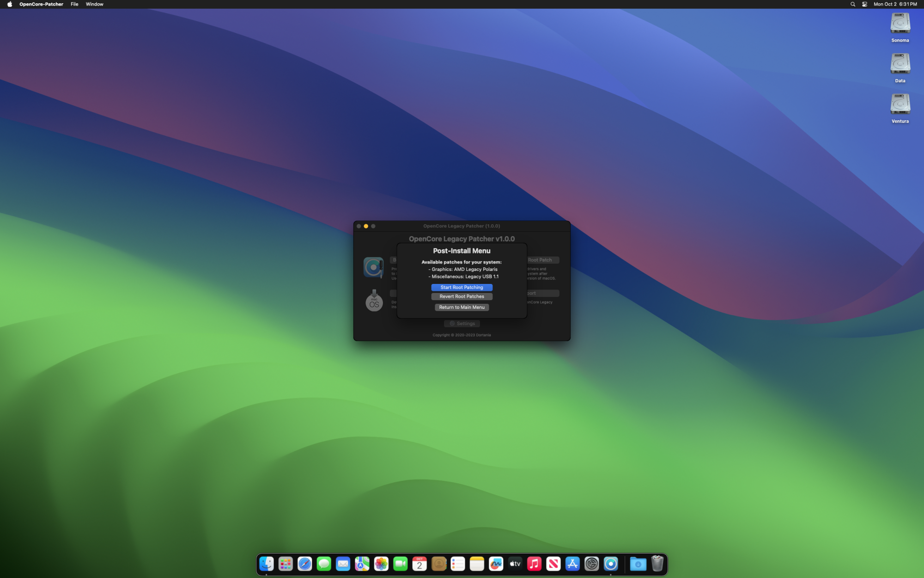Click Revert Root Patches
The height and width of the screenshot is (578, 924).
[x=462, y=296]
